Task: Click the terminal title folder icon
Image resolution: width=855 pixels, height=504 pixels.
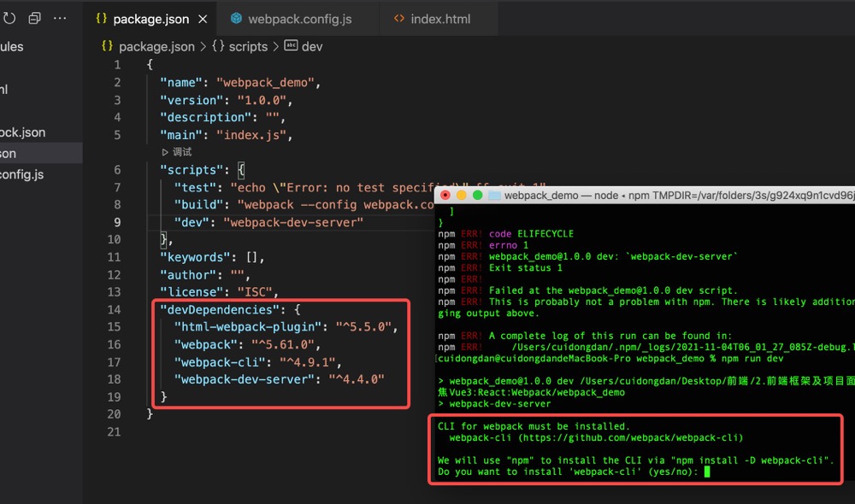Action: point(494,195)
